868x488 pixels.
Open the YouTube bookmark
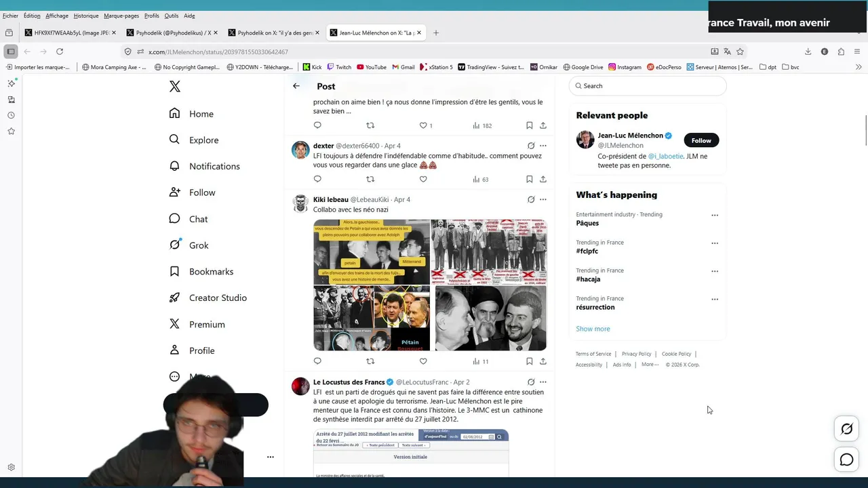(372, 67)
